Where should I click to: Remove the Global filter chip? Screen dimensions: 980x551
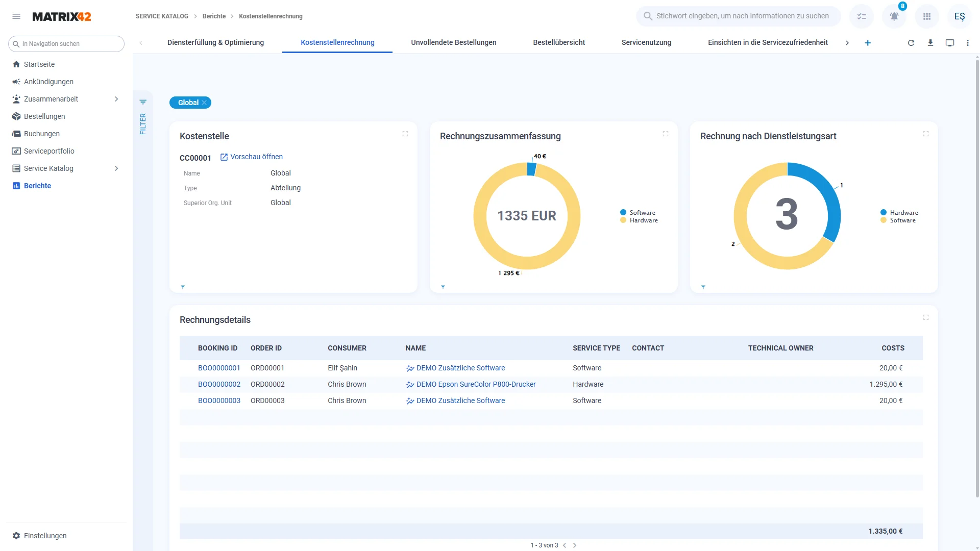pos(204,103)
